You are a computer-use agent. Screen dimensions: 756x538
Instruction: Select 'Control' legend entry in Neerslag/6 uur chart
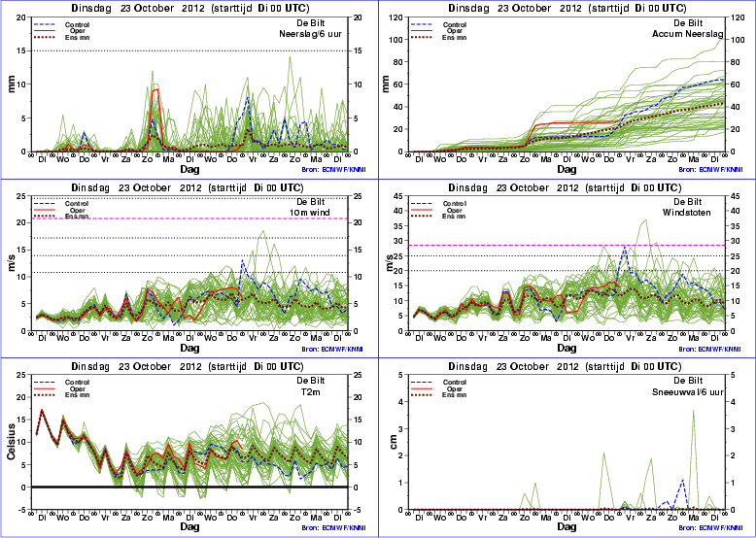tap(61, 24)
